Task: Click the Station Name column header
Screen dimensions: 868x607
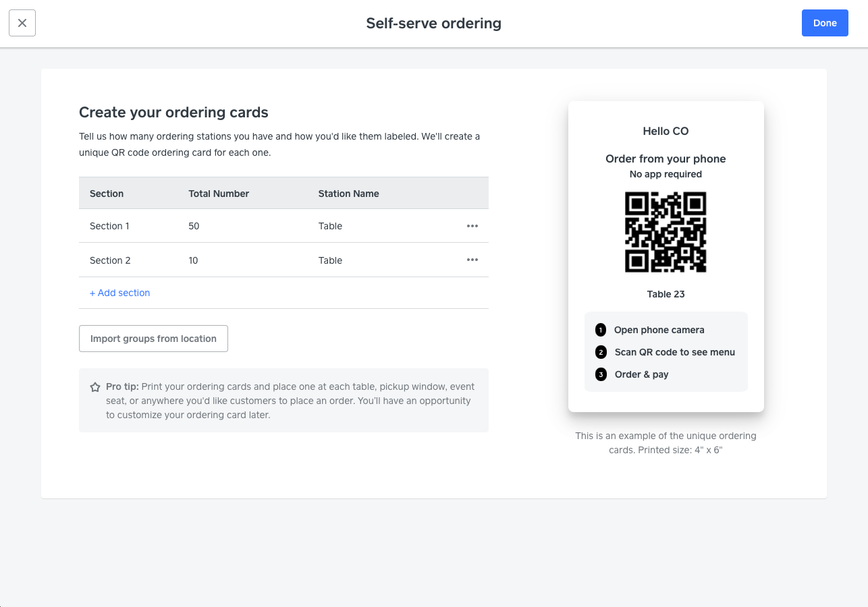Action: pyautogui.click(x=348, y=194)
